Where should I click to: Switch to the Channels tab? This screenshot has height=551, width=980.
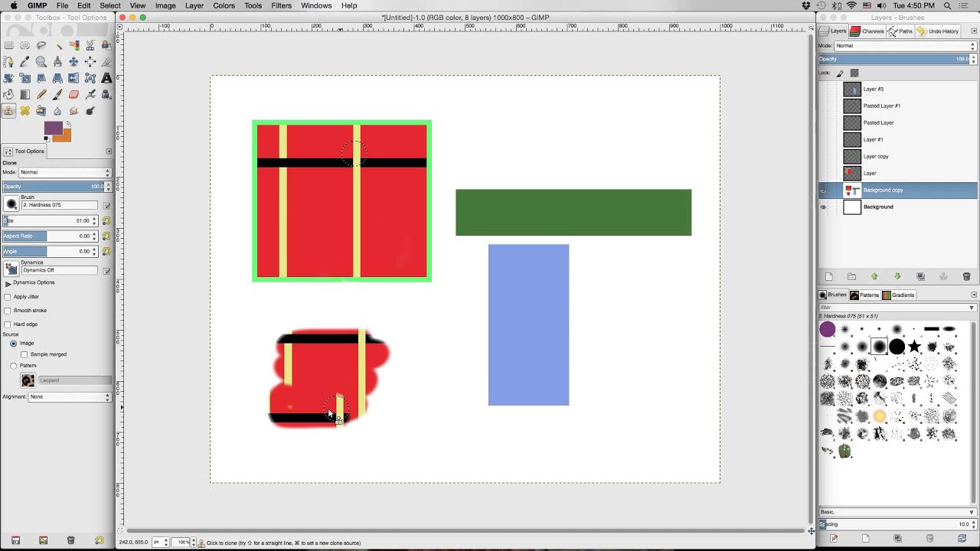(x=867, y=31)
